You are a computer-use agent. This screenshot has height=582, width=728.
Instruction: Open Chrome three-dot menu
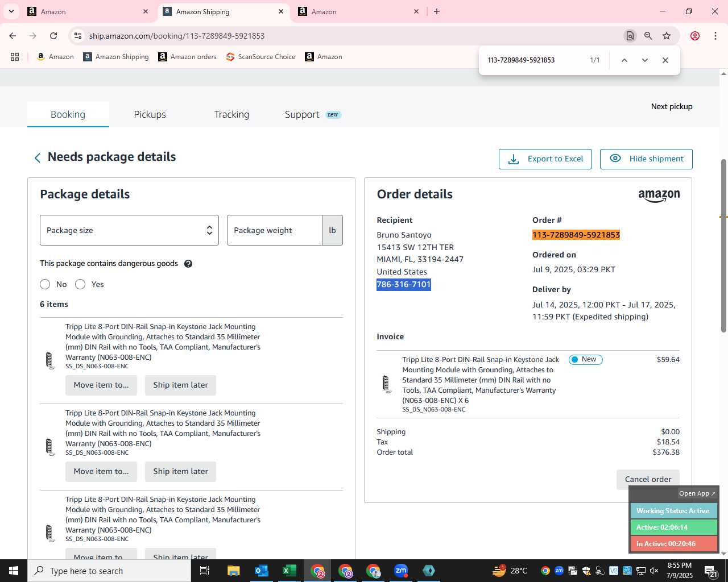click(x=715, y=36)
